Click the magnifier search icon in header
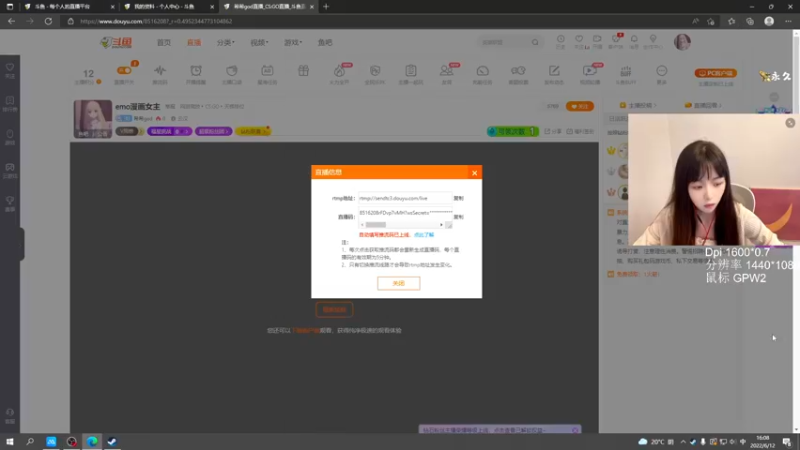Screen dimensions: 800x450 535,42
